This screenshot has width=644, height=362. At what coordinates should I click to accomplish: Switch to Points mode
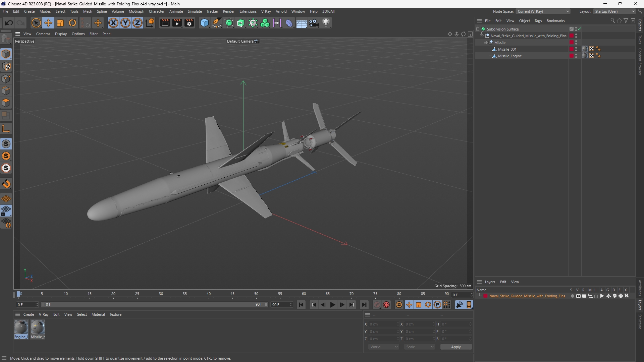click(x=6, y=79)
